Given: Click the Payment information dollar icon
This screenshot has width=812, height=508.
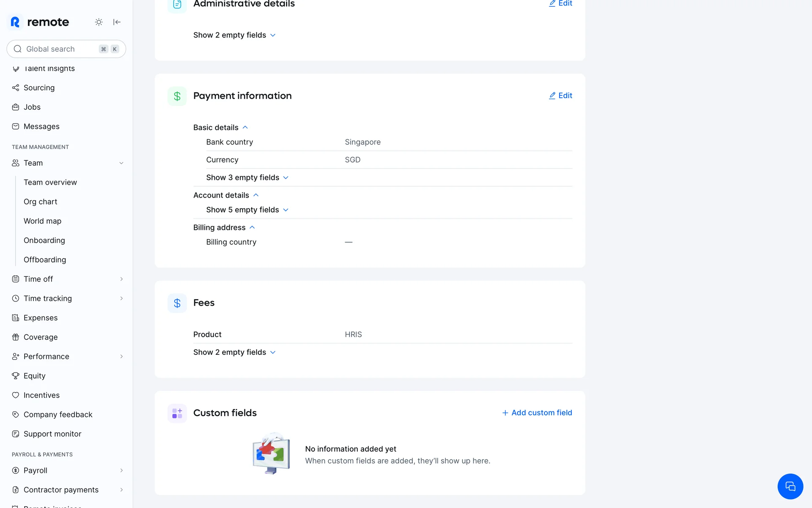Looking at the screenshot, I should 177,96.
